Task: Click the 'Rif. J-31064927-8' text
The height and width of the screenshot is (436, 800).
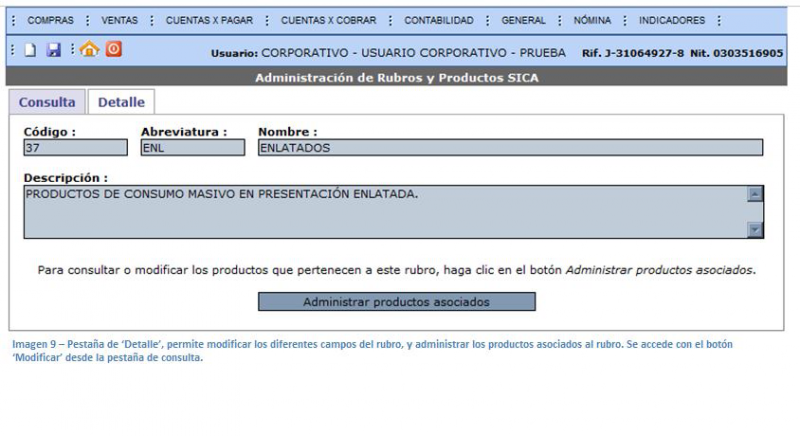Action: tap(633, 53)
